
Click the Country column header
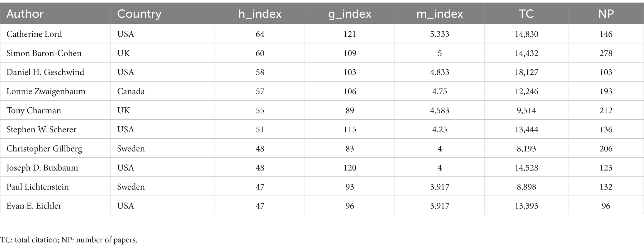tap(139, 14)
